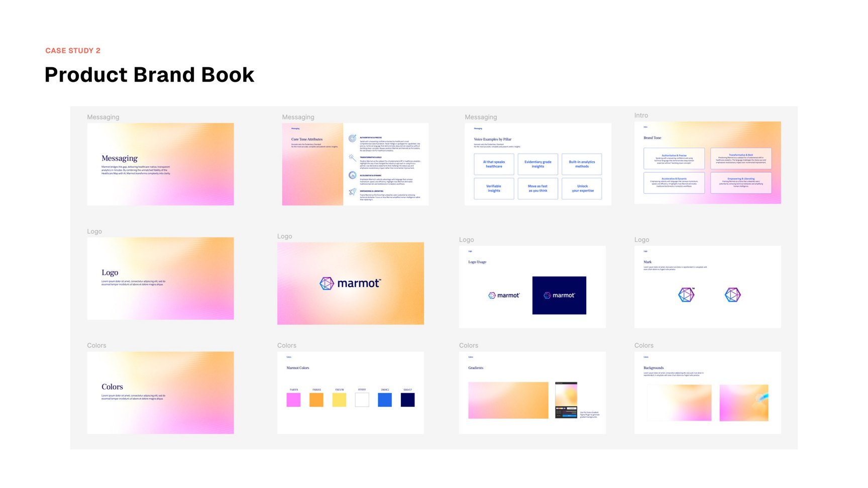Click the 'Product Brand Book' heading
Screen dimensions: 868x488
pos(149,75)
